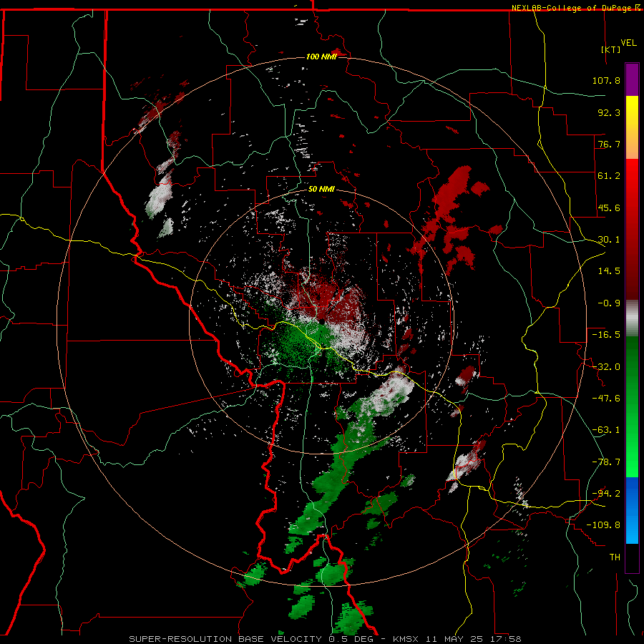Click the 76.7 velocity scale value
The width and height of the screenshot is (644, 644).
tap(609, 144)
